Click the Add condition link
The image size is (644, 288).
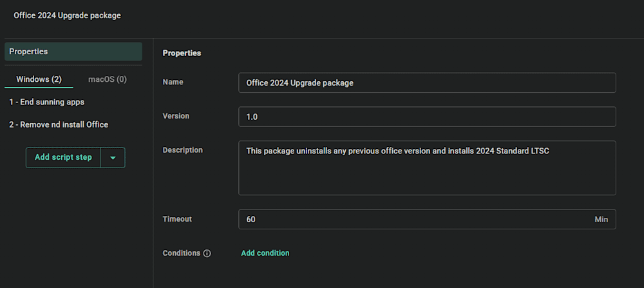coord(265,253)
